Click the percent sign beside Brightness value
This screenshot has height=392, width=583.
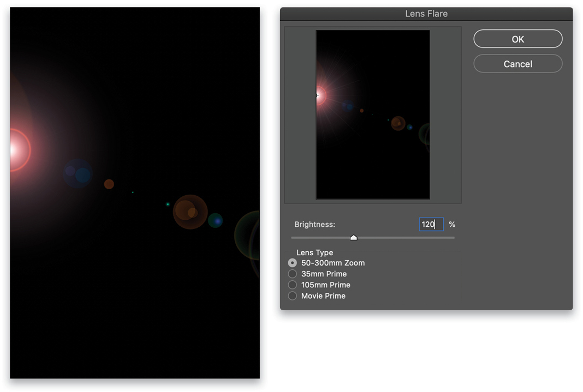pyautogui.click(x=451, y=224)
